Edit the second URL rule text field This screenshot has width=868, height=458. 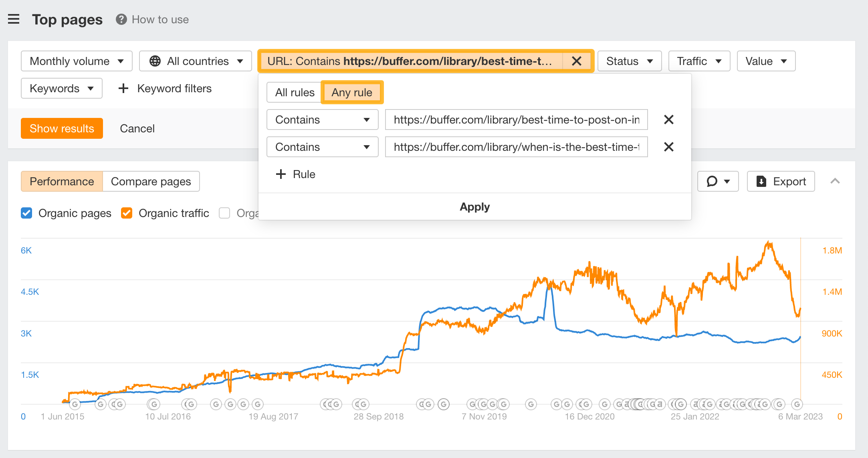tap(516, 147)
